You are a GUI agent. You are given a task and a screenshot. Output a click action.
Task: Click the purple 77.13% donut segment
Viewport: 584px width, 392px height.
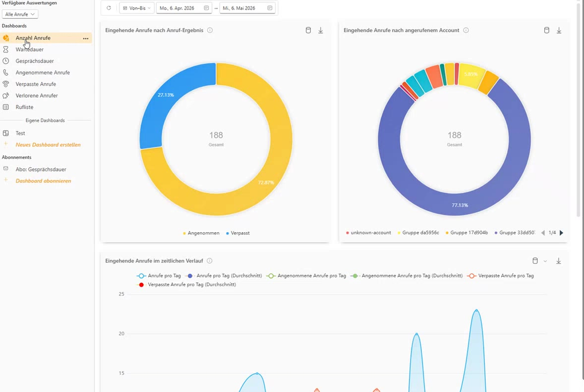pos(460,204)
